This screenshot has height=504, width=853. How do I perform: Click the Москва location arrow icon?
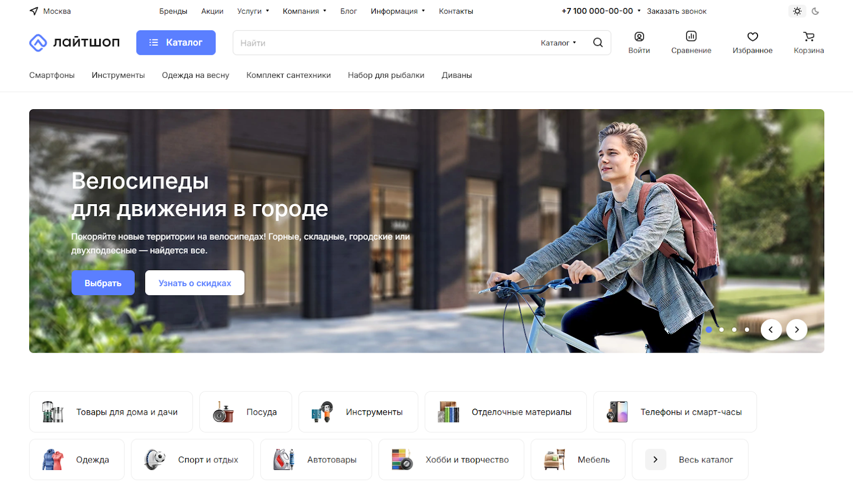34,11
